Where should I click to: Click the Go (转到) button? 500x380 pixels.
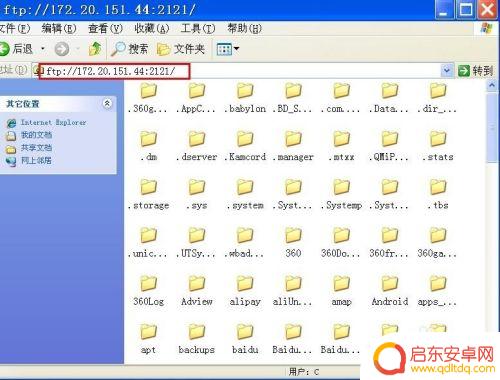[x=475, y=71]
